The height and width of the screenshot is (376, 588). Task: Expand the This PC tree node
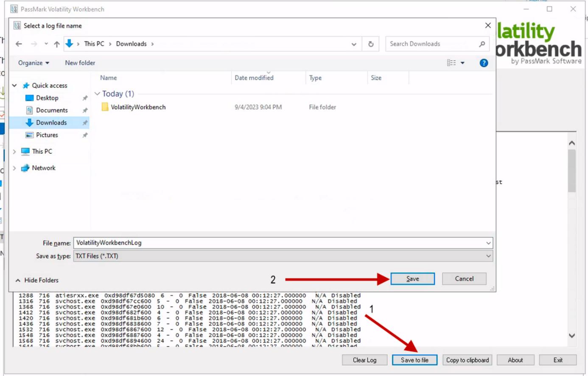(14, 151)
